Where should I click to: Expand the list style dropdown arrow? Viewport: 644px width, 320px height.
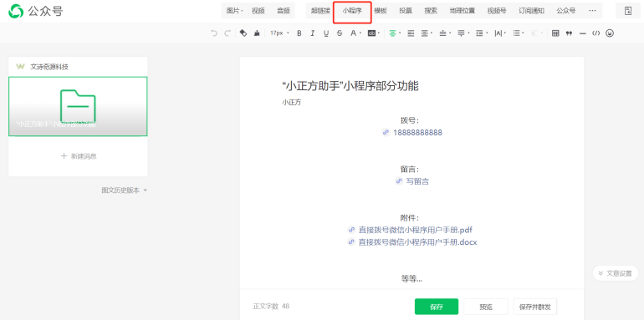click(524, 33)
